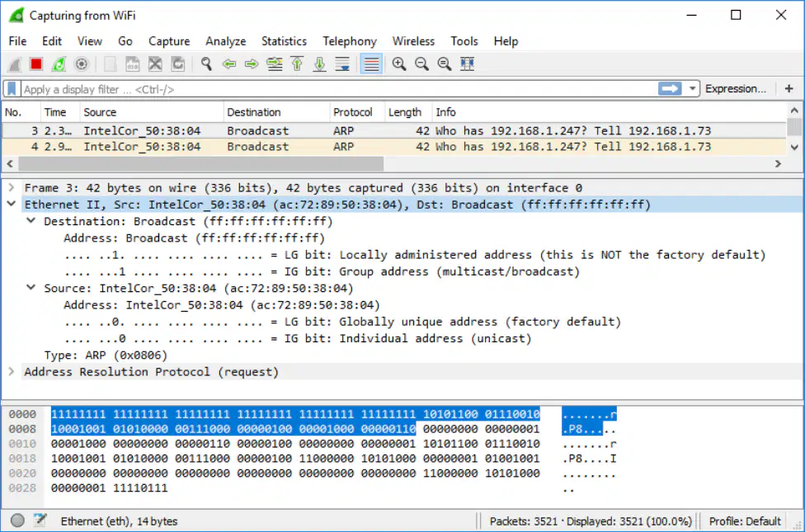805x532 pixels.
Task: Click the horizontal scrollbar thumb in packet list
Action: click(x=201, y=164)
